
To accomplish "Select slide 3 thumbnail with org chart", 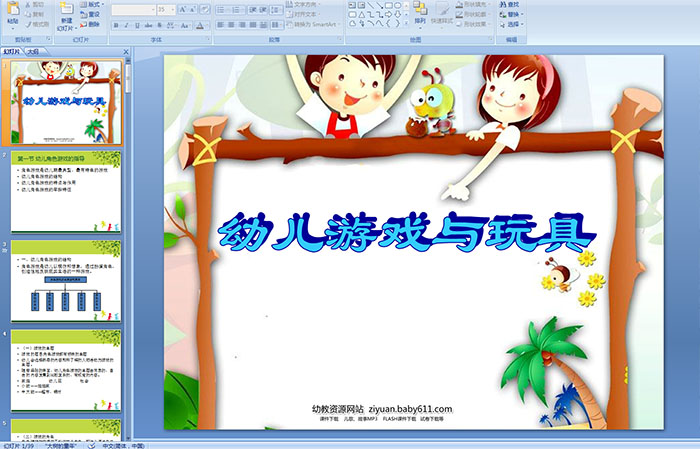I will 66,281.
